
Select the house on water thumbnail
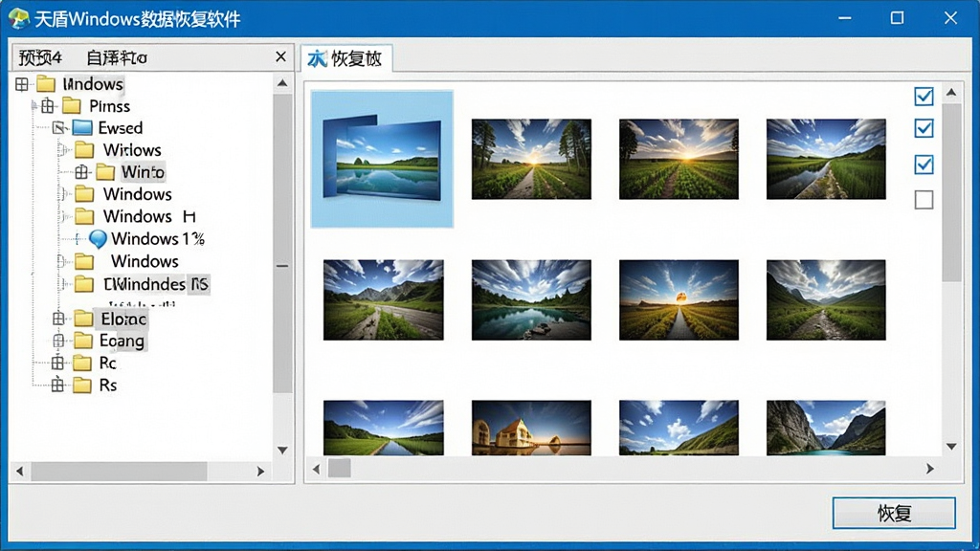coord(531,428)
